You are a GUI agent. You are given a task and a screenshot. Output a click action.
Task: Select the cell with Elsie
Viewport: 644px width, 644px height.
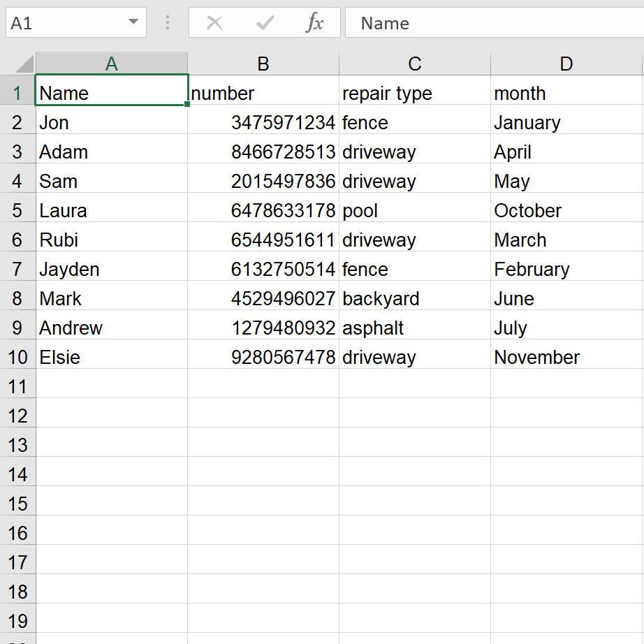112,354
